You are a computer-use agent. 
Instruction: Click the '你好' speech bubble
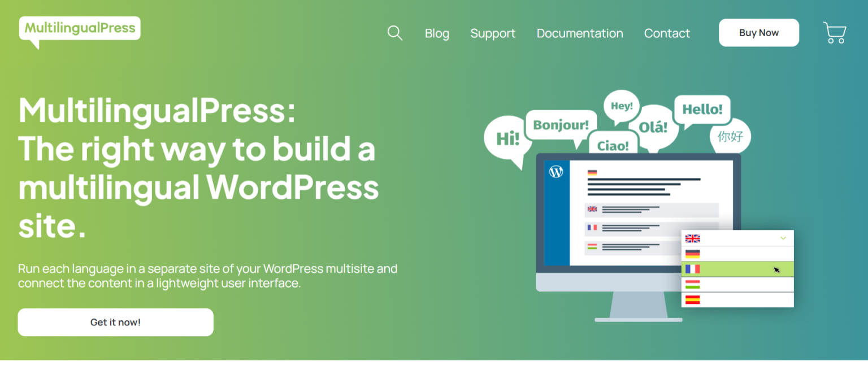(731, 137)
